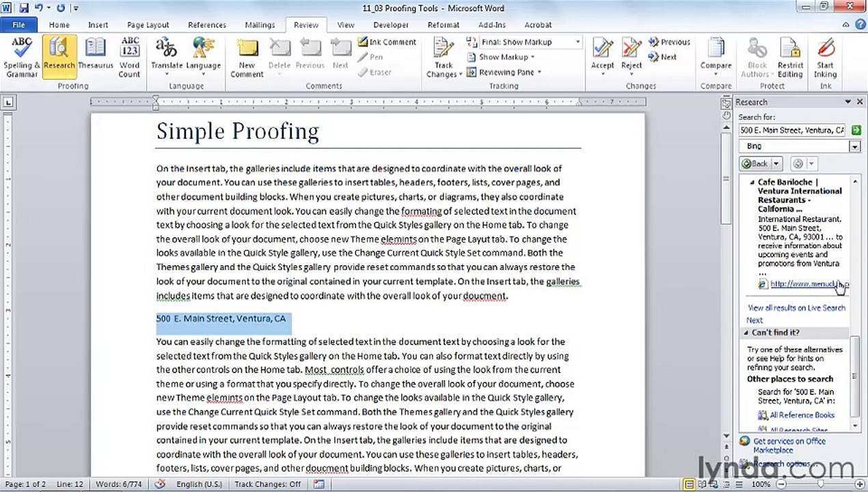Collapse the Can't find it? section
The height and width of the screenshot is (492, 868).
click(x=746, y=333)
